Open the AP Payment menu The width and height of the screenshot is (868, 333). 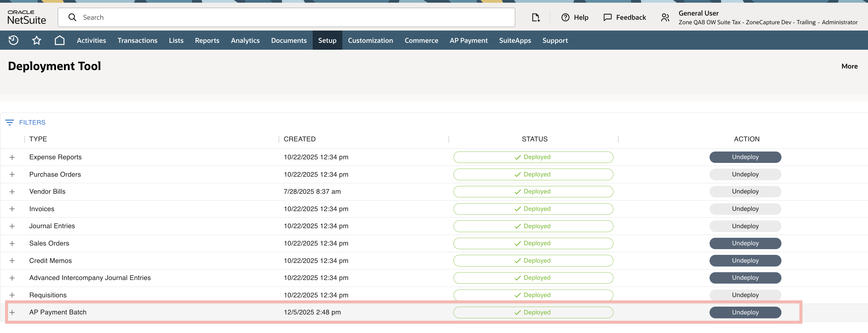(x=468, y=40)
